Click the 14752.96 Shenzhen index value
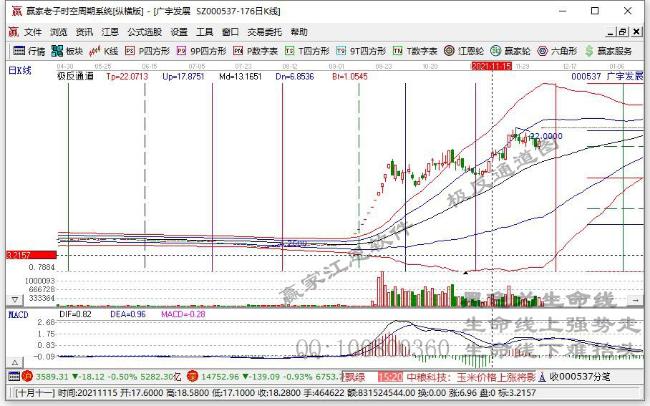Viewport: 650px width, 406px height. 220,377
